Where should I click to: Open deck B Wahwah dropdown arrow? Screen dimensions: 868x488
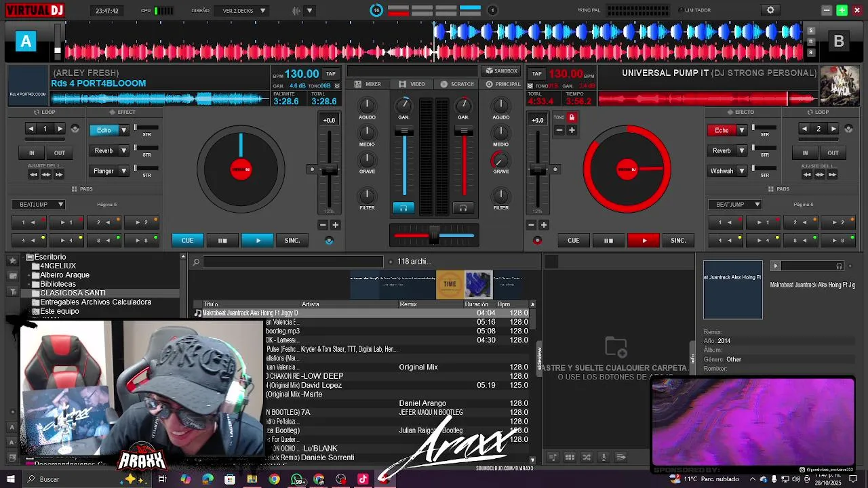(x=741, y=171)
